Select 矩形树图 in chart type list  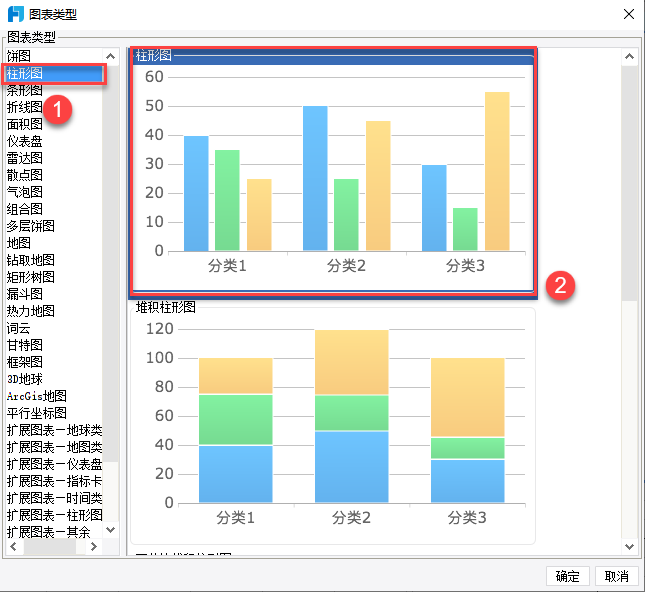point(53,277)
